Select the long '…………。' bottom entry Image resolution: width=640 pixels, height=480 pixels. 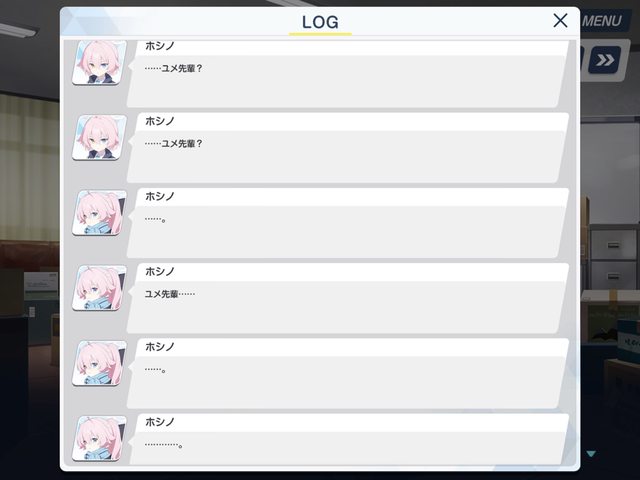(347, 439)
